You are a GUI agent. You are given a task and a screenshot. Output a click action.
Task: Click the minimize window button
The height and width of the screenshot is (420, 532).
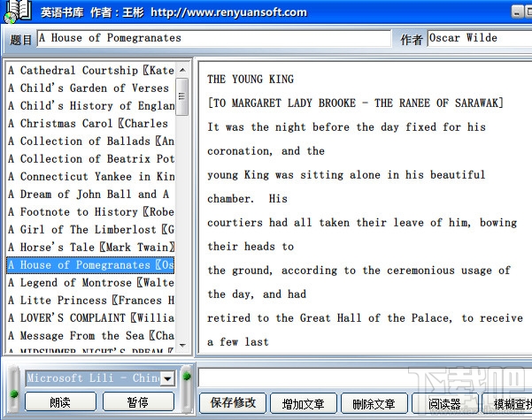click(x=517, y=12)
